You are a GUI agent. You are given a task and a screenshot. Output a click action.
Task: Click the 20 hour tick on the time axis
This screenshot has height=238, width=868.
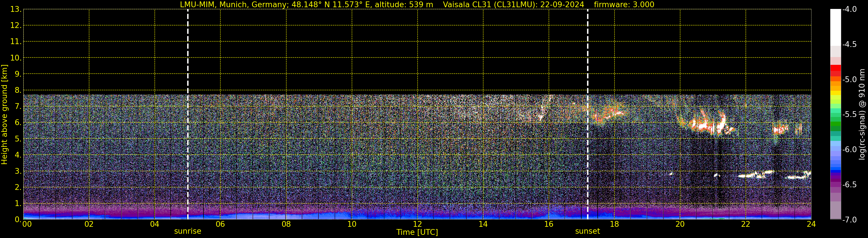click(680, 224)
